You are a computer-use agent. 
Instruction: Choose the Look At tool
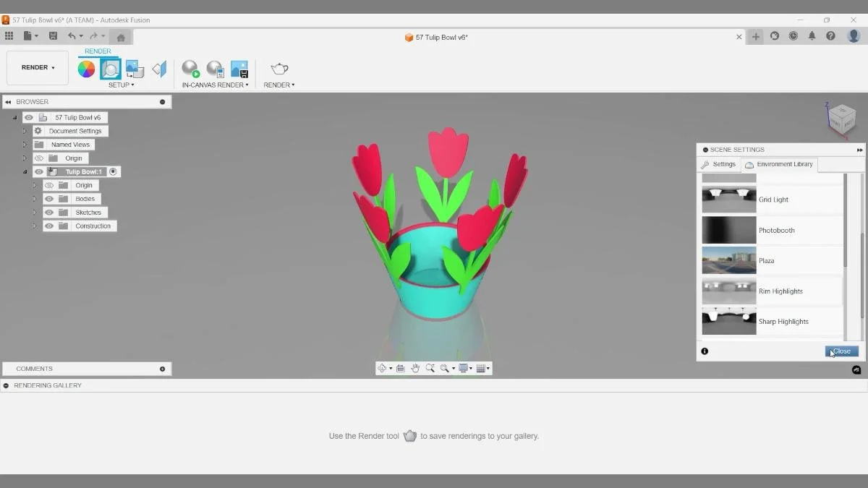click(400, 368)
